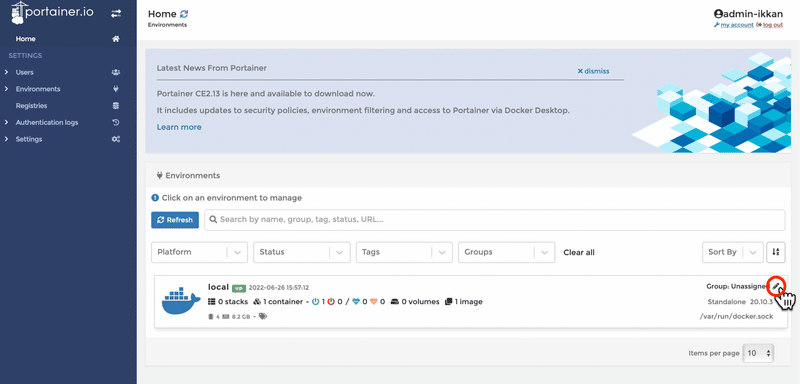Click the Docker whale logo of local
Viewport: 800px width, 384px height.
pos(181,301)
